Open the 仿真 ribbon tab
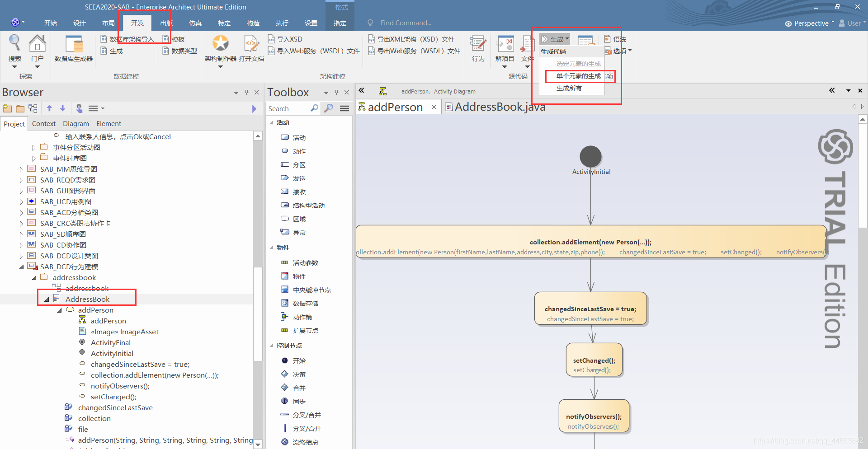 click(x=195, y=23)
